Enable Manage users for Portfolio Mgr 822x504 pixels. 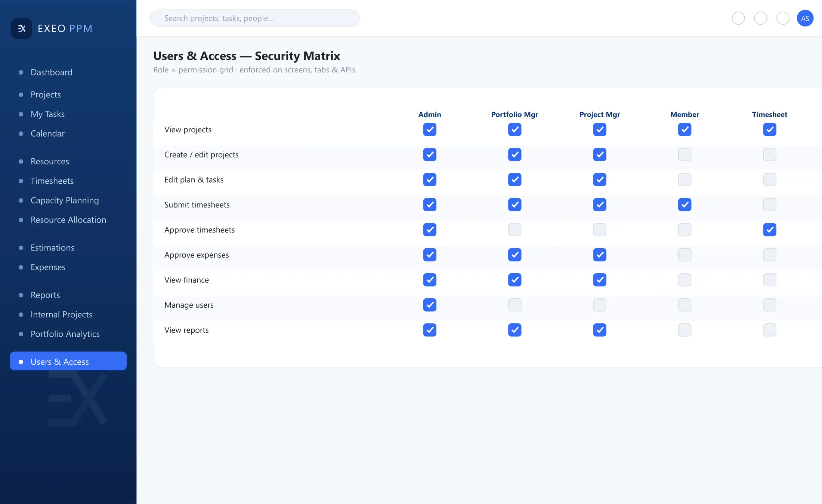(514, 305)
